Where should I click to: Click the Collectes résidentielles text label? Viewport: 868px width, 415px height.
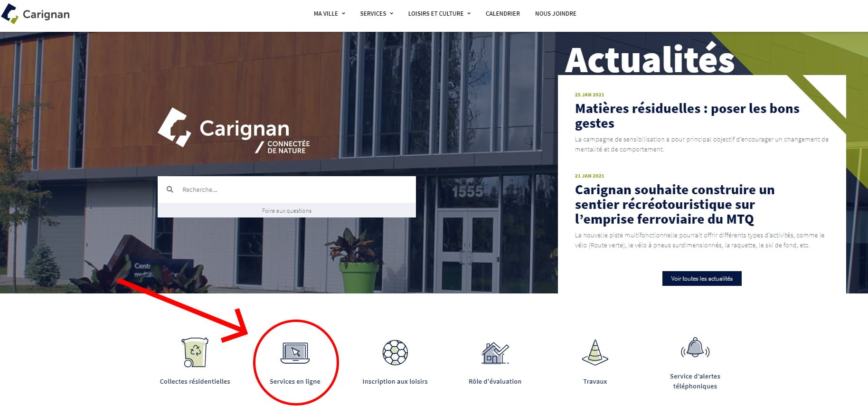(195, 381)
